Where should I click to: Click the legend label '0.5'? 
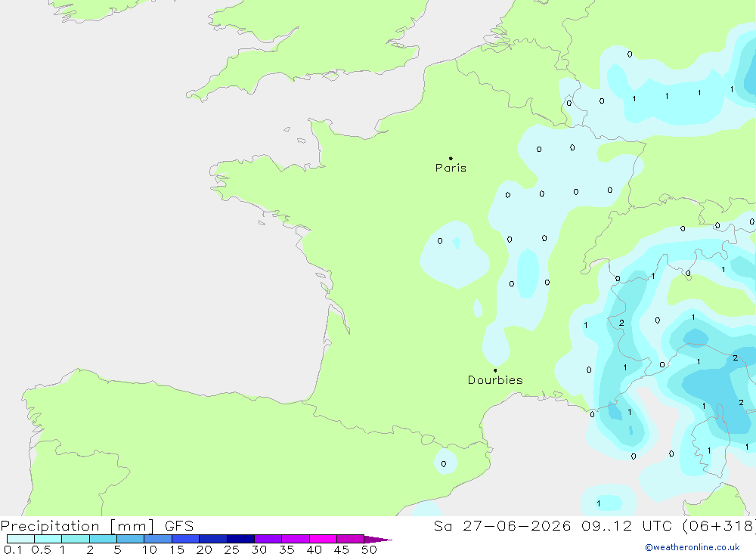click(41, 549)
